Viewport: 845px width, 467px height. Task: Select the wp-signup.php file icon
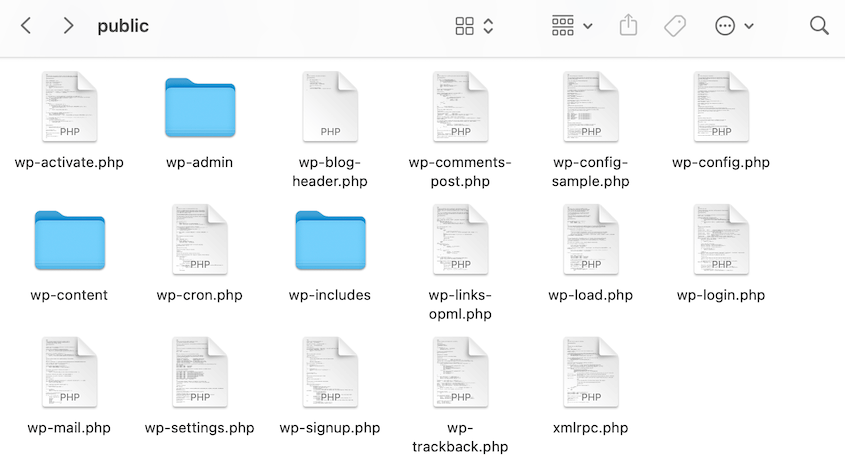click(330, 372)
